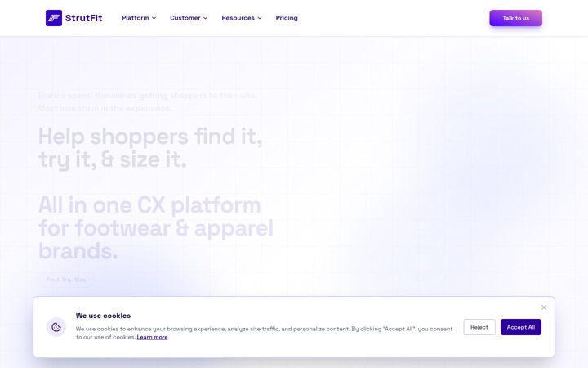
Task: Click the StrutFit brand name text
Action: [x=83, y=18]
